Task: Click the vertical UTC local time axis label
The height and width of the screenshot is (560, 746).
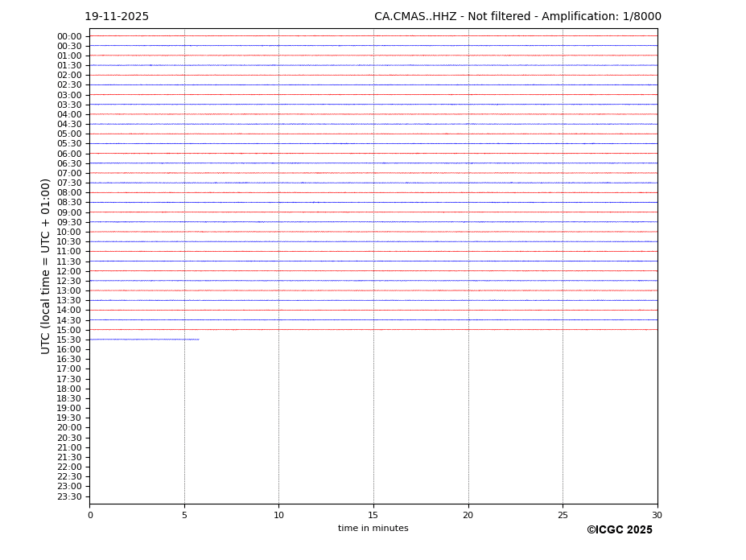Action: (46, 266)
